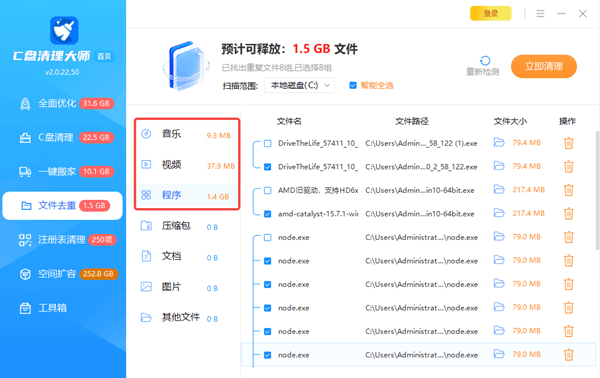Uncheck the second DriveTheLife_57411_10_ checkbox
Image resolution: width=600 pixels, height=378 pixels.
pyautogui.click(x=267, y=167)
